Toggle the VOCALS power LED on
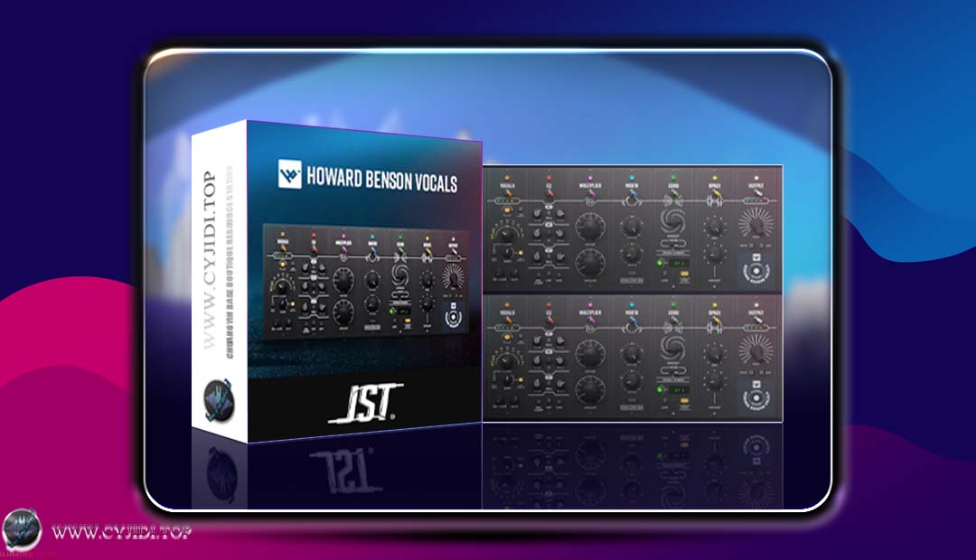Image resolution: width=976 pixels, height=560 pixels. 508,178
